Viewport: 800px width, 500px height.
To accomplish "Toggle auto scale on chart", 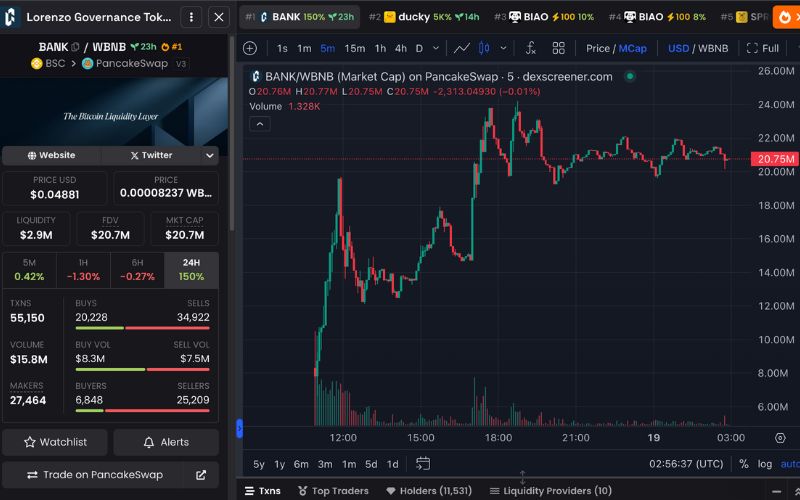I will [x=790, y=464].
